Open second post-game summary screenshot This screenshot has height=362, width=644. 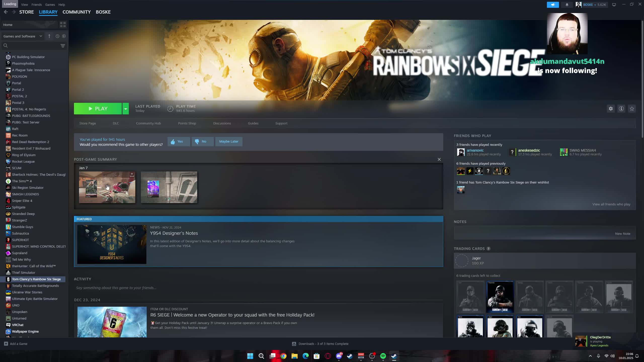(169, 187)
